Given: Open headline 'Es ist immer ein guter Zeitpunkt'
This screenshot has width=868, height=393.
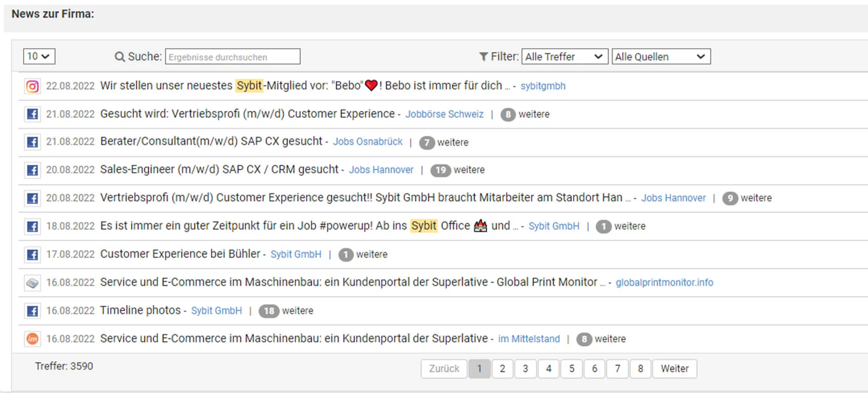Looking at the screenshot, I should 309,225.
